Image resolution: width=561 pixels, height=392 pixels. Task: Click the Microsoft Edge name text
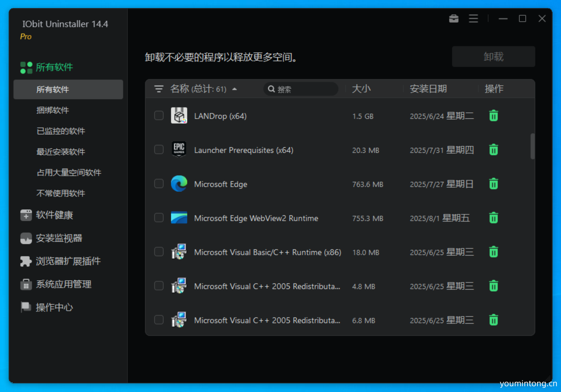pos(220,184)
